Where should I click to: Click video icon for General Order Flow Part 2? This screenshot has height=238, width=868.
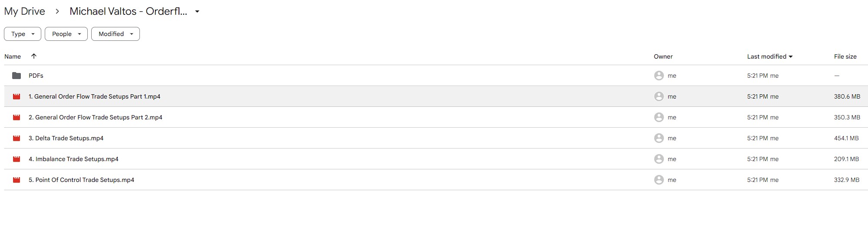(x=17, y=117)
